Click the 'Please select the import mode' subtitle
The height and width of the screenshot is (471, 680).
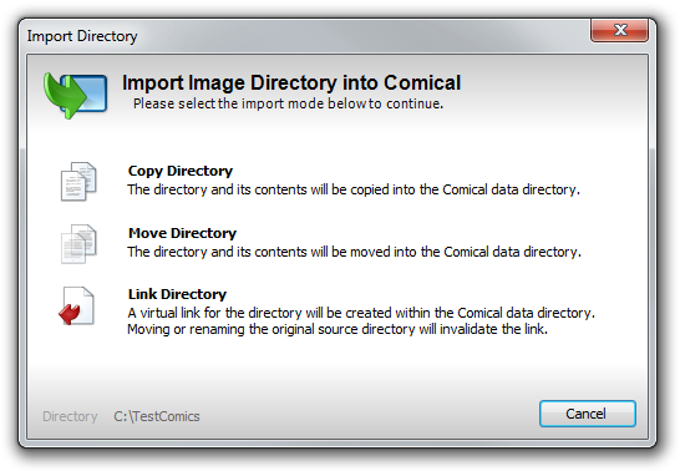tap(288, 104)
